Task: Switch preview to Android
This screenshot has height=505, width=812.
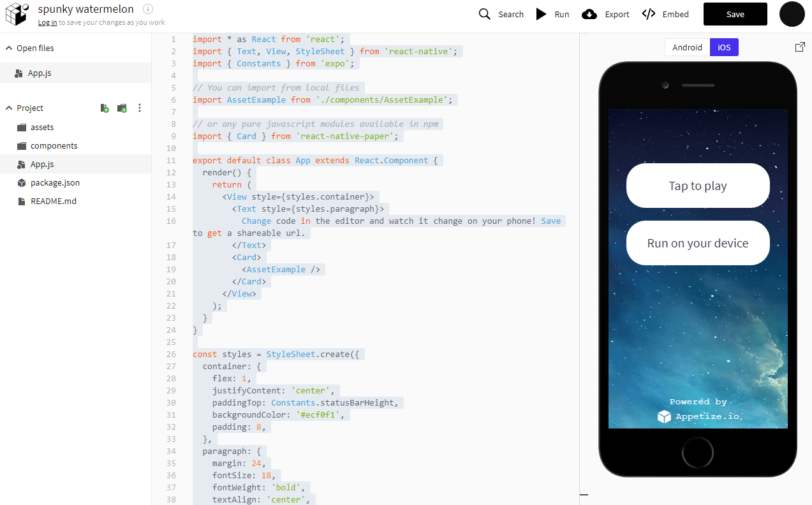Action: (687, 47)
